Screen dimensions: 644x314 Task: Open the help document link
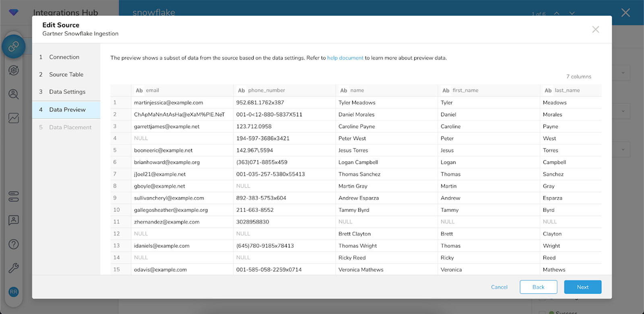point(345,58)
